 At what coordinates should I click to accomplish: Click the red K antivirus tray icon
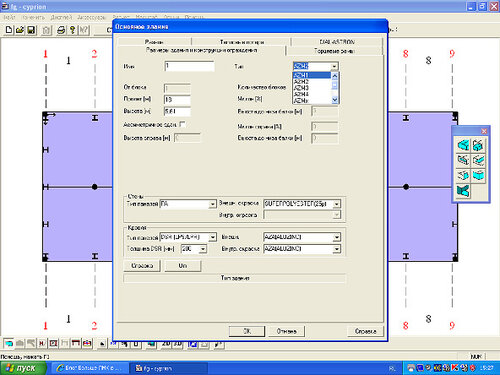pyautogui.click(x=455, y=368)
